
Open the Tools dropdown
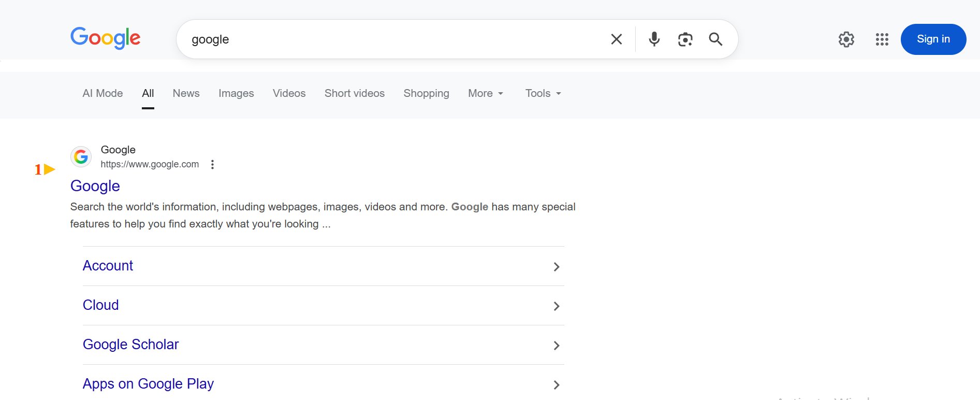[x=543, y=93]
